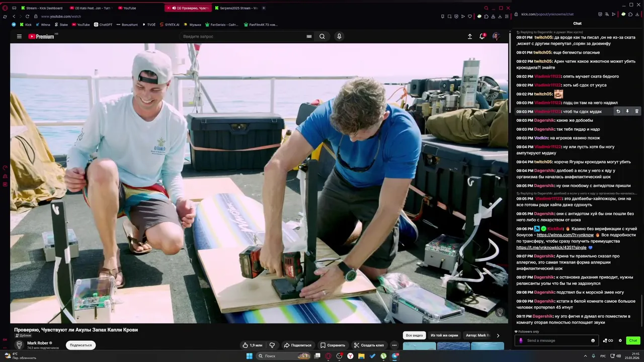Switch to Serpens2025 Stream tab

pos(237,8)
